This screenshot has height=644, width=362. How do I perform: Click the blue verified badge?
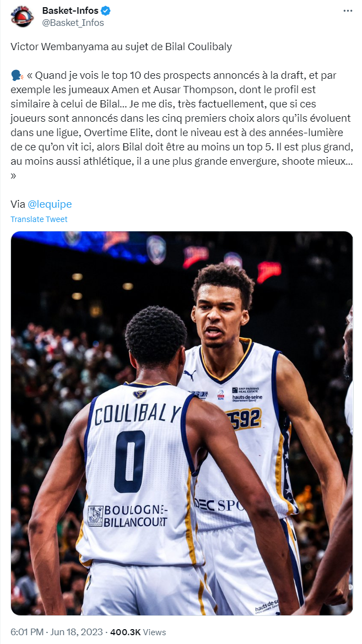[106, 11]
